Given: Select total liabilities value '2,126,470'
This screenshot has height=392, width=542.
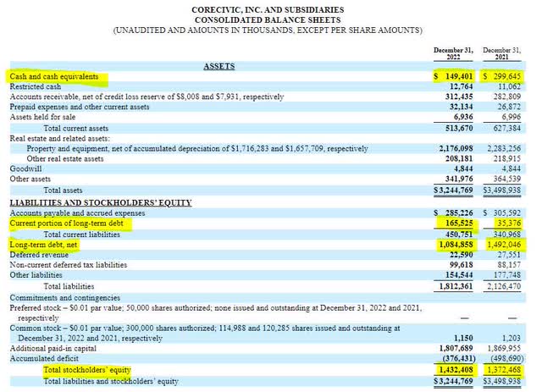Looking at the screenshot, I should point(504,286).
